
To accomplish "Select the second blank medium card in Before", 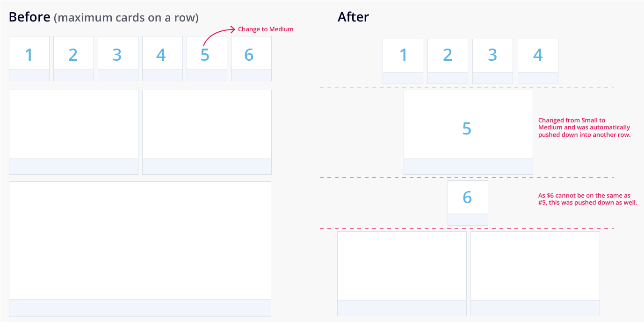I will [207, 127].
